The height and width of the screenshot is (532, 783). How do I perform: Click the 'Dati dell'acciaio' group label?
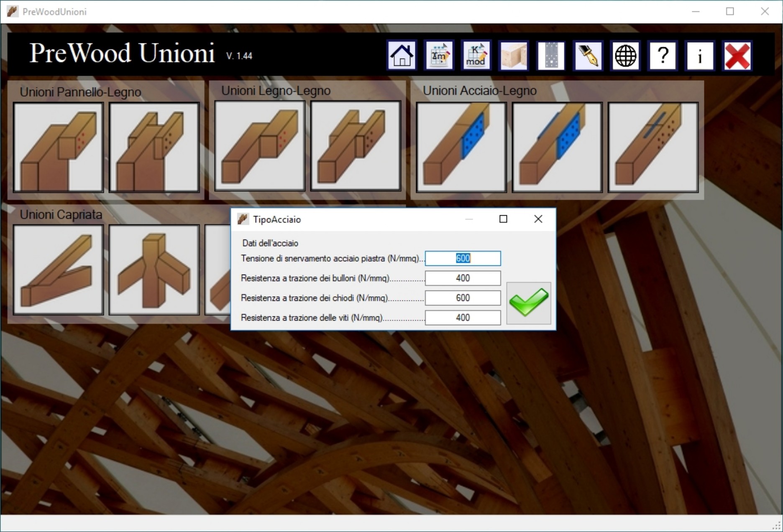coord(270,243)
